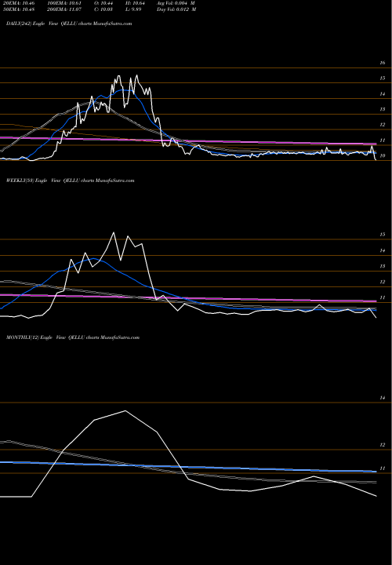Click the 100EMA value label
This screenshot has height=565, width=392.
click(x=64, y=3)
